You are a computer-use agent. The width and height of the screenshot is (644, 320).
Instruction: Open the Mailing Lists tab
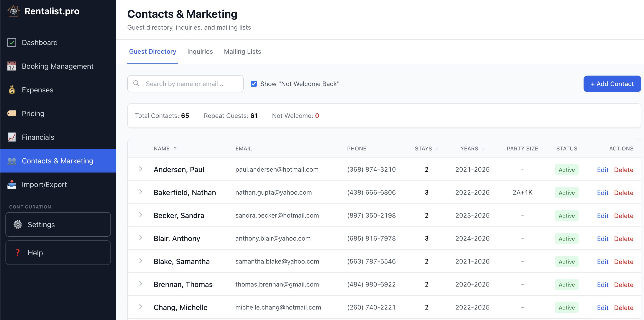tap(242, 52)
